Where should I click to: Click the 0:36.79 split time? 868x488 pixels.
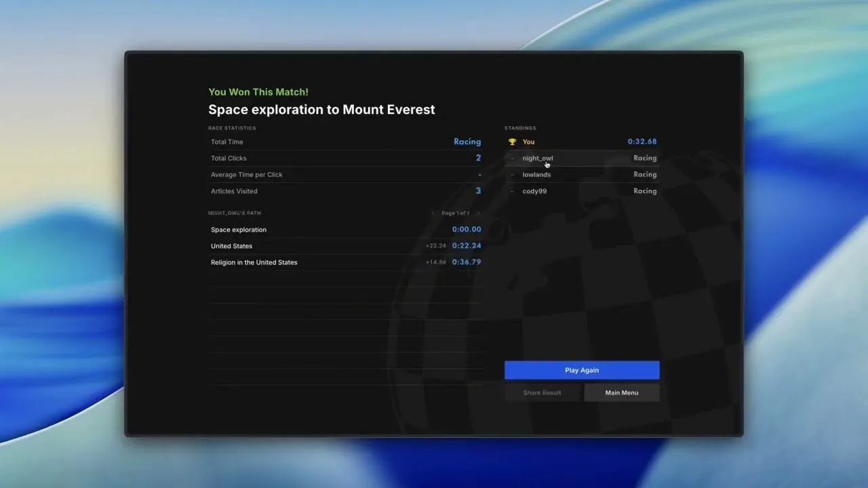467,262
